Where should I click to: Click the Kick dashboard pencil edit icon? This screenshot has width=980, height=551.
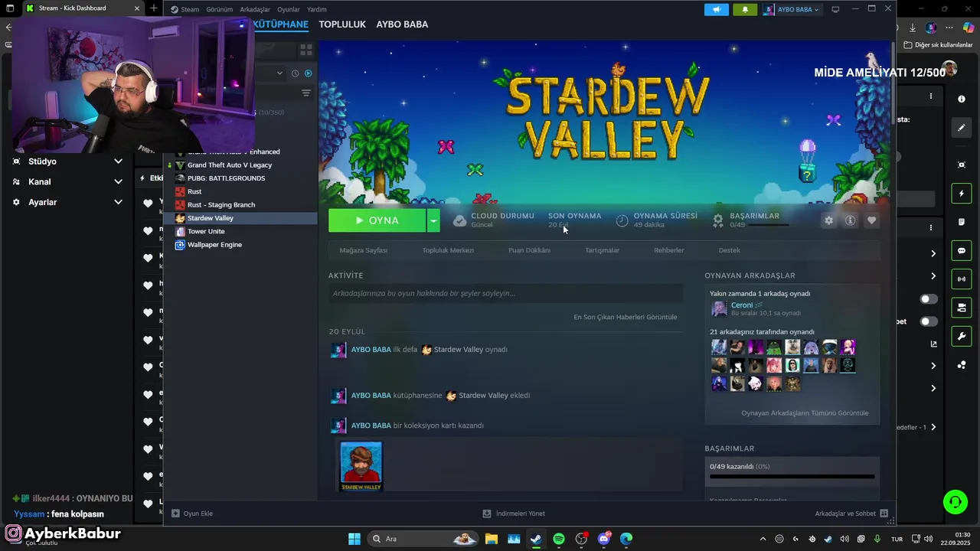coord(962,128)
